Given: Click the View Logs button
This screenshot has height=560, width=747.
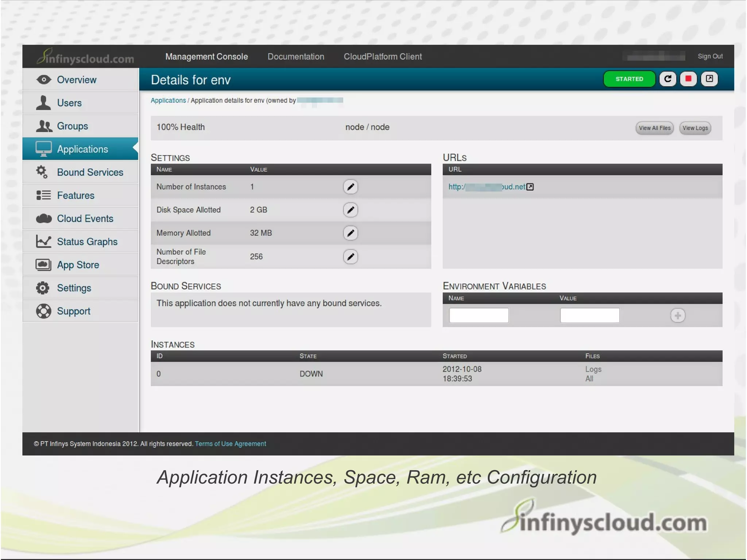Looking at the screenshot, I should (695, 128).
